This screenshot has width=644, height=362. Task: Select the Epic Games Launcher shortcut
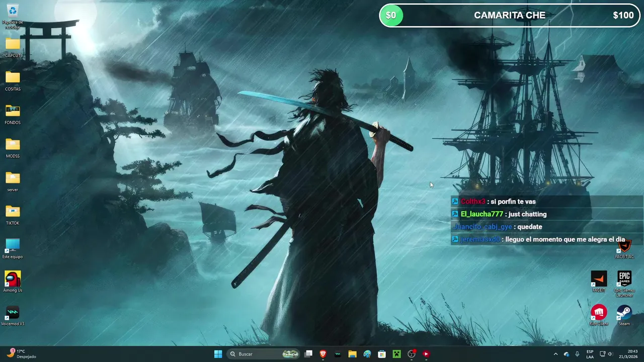pyautogui.click(x=624, y=285)
